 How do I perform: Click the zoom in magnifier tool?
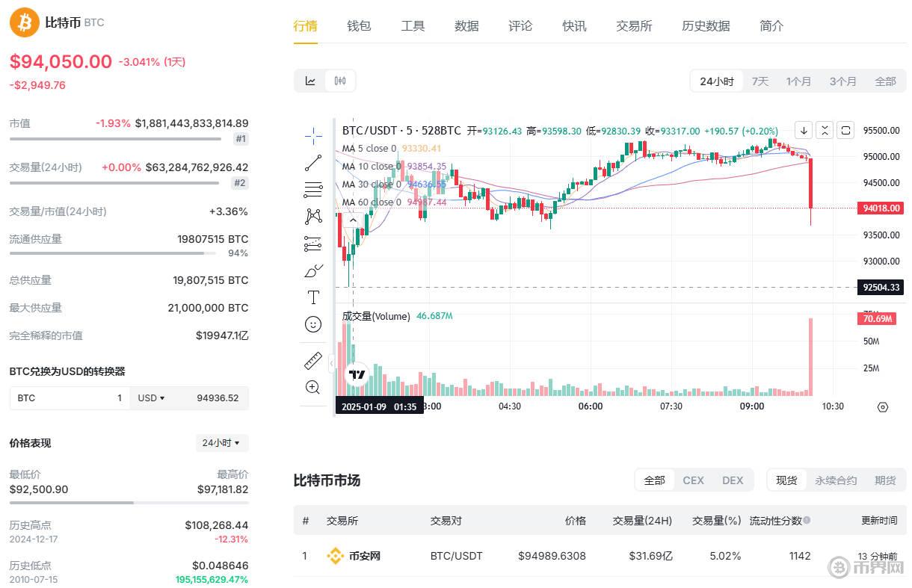point(313,387)
